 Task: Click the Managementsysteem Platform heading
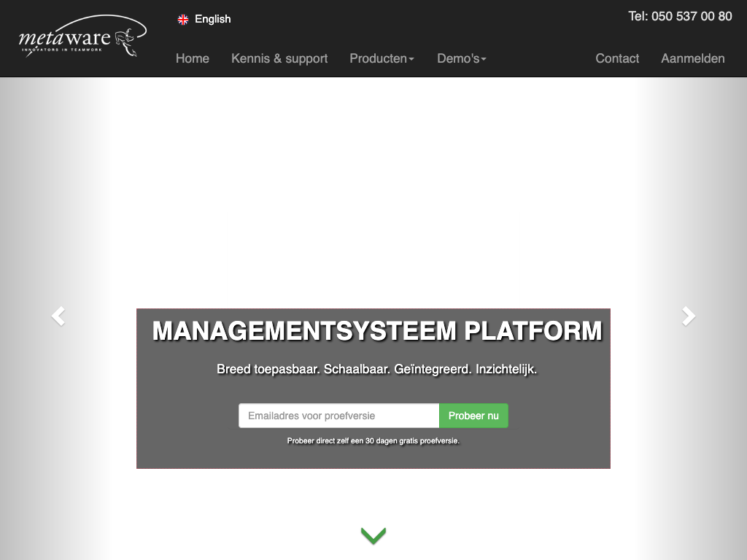tap(377, 331)
